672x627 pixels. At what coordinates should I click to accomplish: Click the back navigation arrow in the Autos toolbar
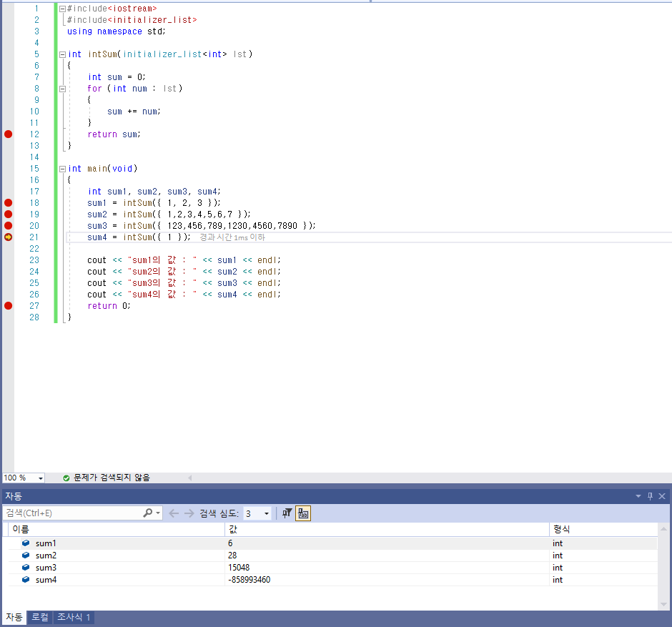click(174, 513)
